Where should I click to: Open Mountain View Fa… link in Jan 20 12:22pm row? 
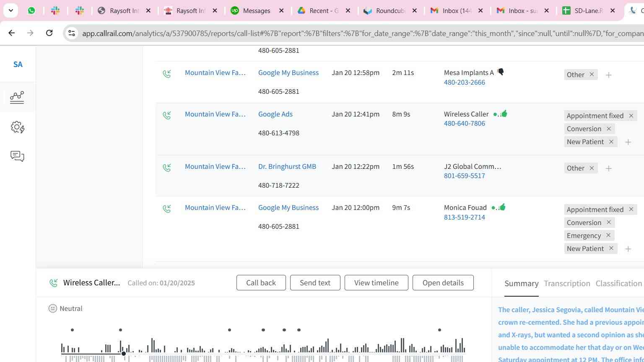tap(215, 166)
